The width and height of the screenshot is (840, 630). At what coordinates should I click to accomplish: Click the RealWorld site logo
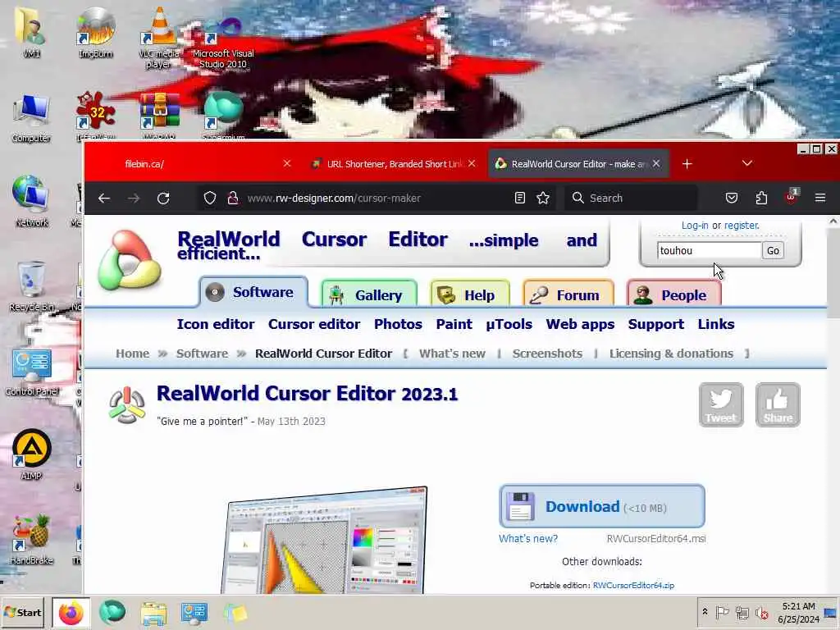pos(129,261)
